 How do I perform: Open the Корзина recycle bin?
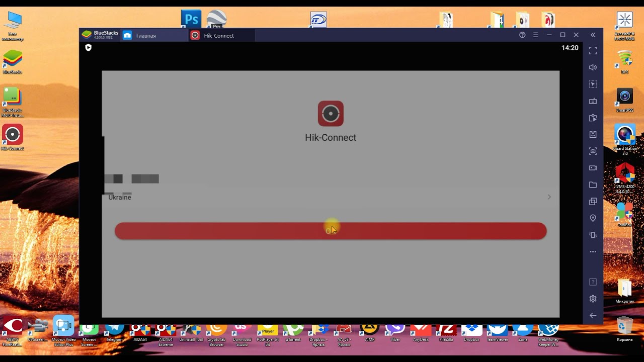coord(624,329)
